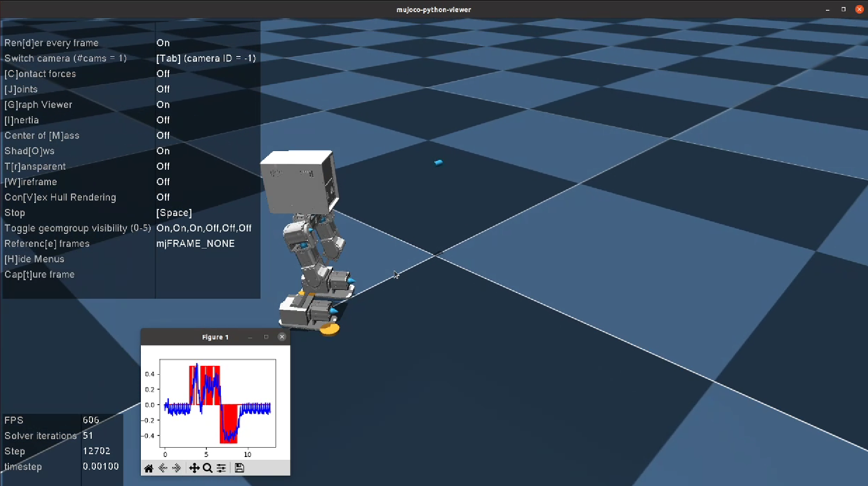Click the 'mjFRAME_NONE' value
Image resolution: width=868 pixels, height=486 pixels.
196,244
